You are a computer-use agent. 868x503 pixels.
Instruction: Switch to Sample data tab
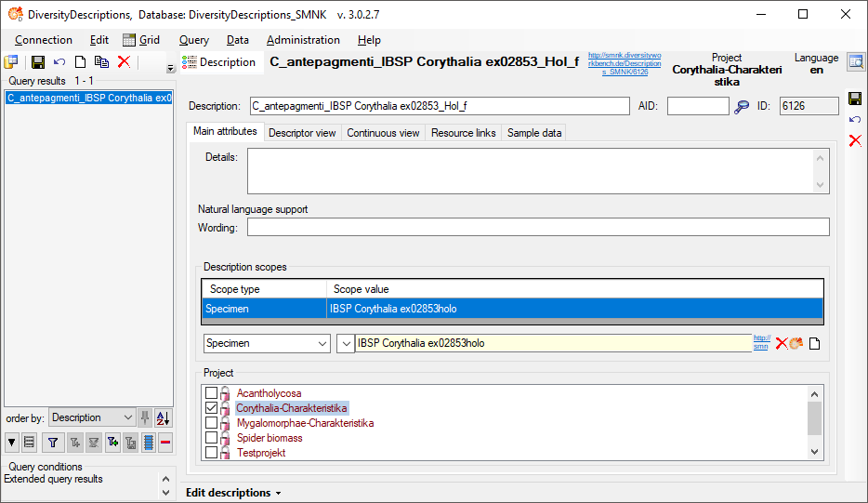pos(534,133)
